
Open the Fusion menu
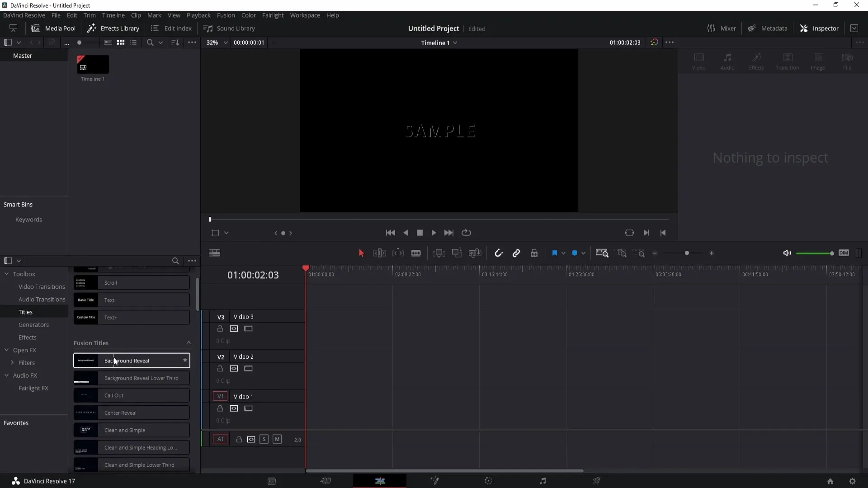226,15
